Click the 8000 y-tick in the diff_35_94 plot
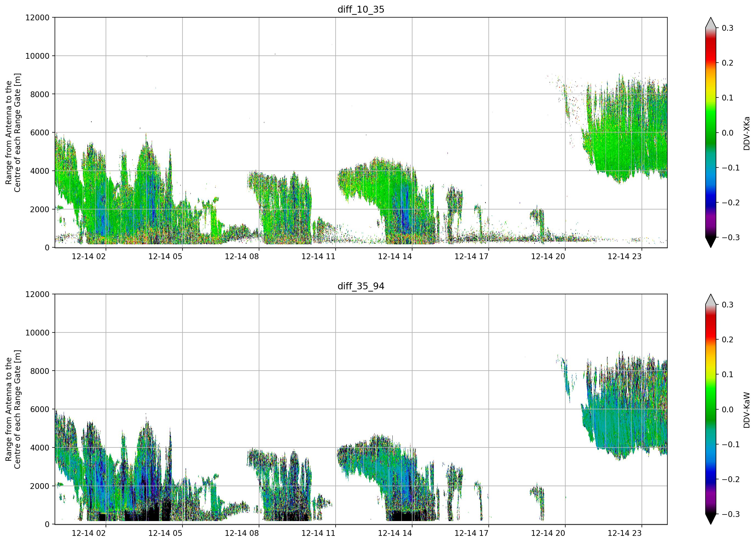Screen dimensions: 756x543 (40, 371)
